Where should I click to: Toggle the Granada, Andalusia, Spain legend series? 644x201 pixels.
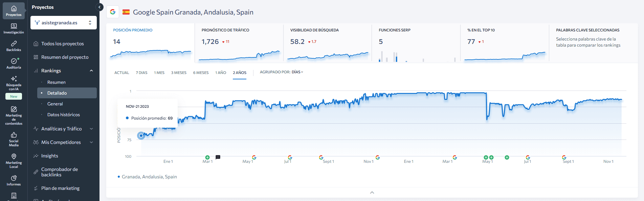tap(148, 177)
